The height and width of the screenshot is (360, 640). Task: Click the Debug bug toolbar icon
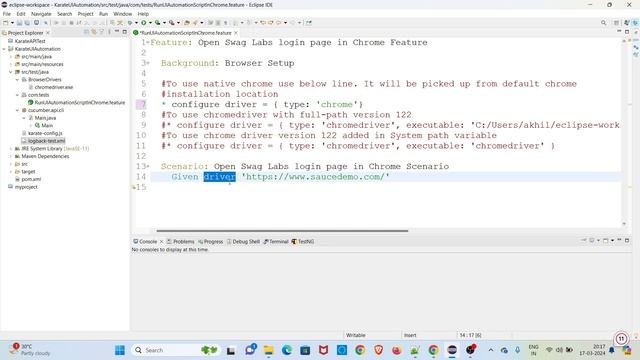tap(130, 23)
